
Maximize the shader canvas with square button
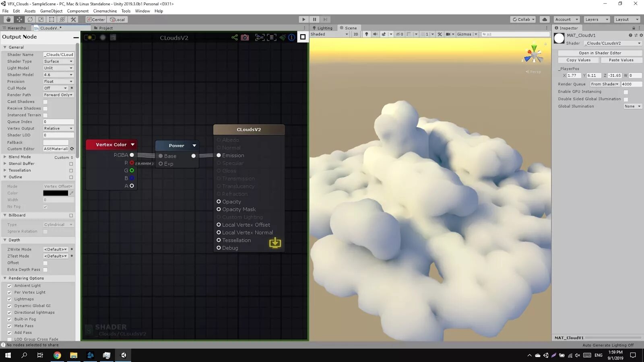pyautogui.click(x=303, y=37)
